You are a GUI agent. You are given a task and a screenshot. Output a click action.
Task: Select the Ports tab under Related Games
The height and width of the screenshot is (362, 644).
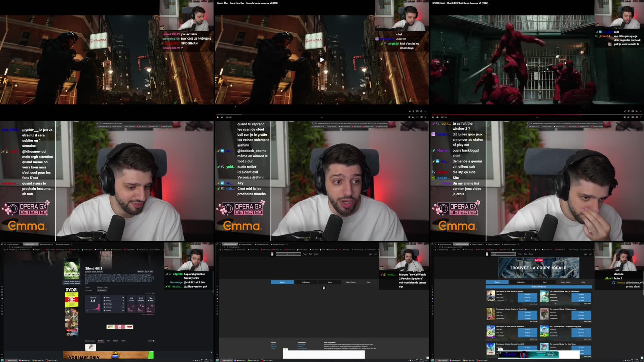point(108,341)
